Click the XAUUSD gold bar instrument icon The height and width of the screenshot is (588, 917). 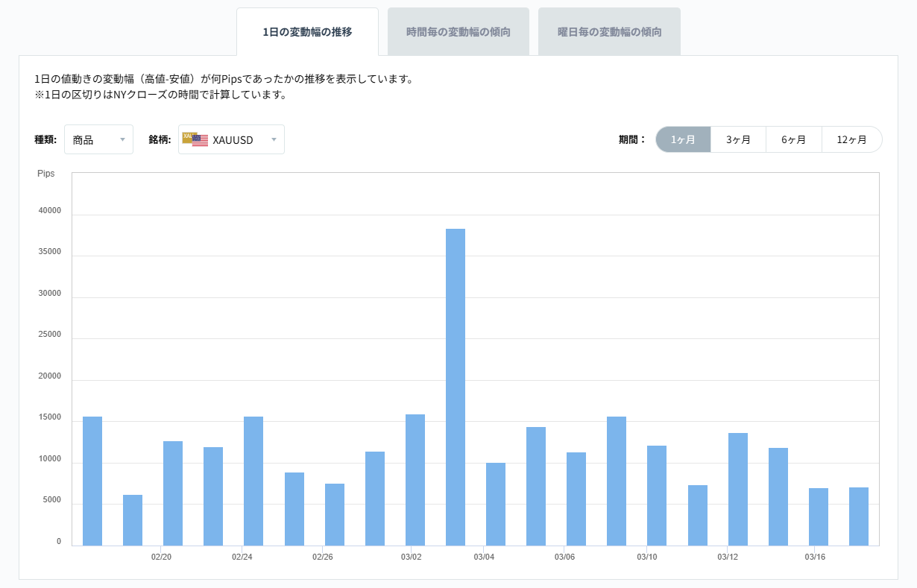click(189, 139)
